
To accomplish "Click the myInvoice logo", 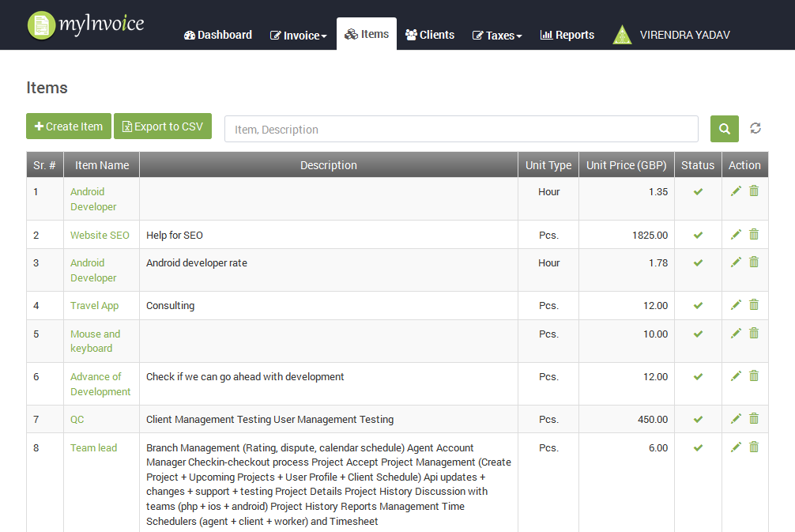I will click(85, 25).
